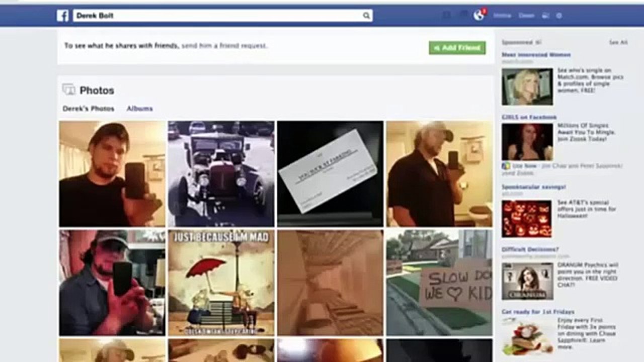Screen dimensions: 644x362
Task: Click the Photos section header icon
Action: (68, 90)
